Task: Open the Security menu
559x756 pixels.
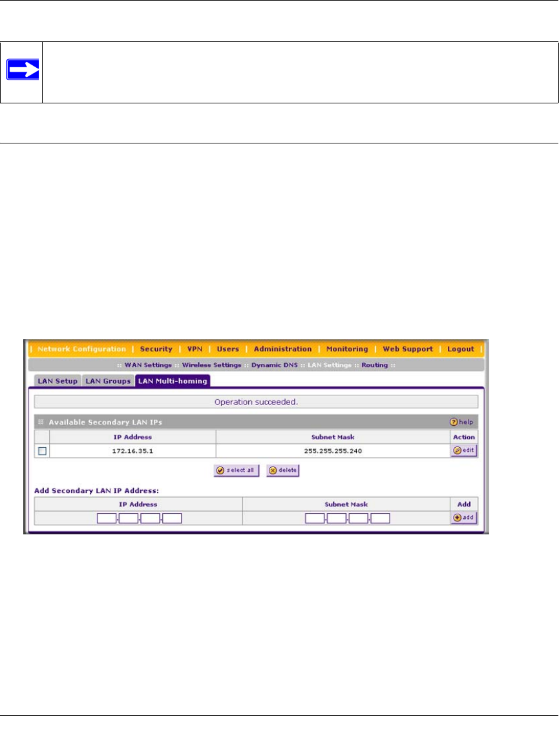Action: coord(156,349)
